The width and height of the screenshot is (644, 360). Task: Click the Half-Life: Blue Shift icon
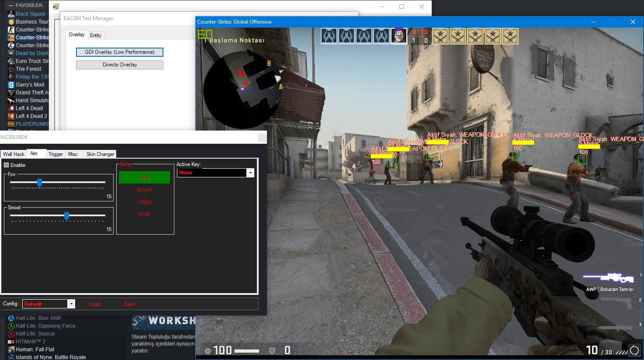(11, 318)
